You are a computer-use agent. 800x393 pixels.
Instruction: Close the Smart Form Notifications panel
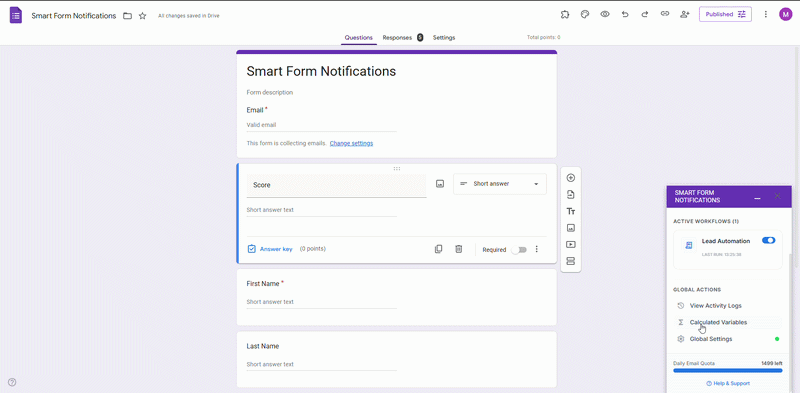pyautogui.click(x=778, y=196)
